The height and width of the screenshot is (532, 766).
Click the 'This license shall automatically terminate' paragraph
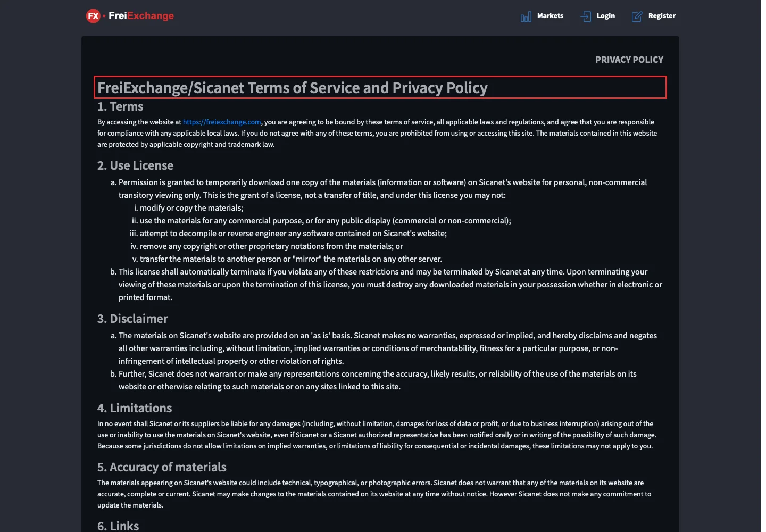[390, 285]
